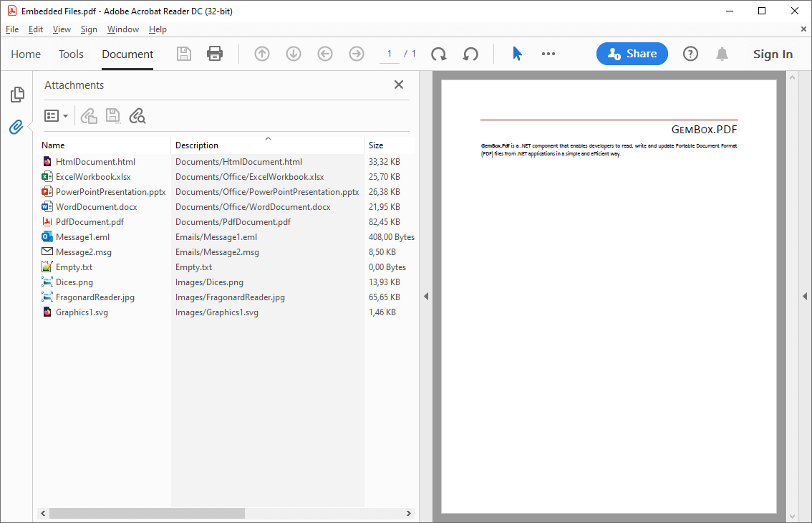Activate the selection arrow tool
The image size is (812, 523).
click(x=517, y=54)
